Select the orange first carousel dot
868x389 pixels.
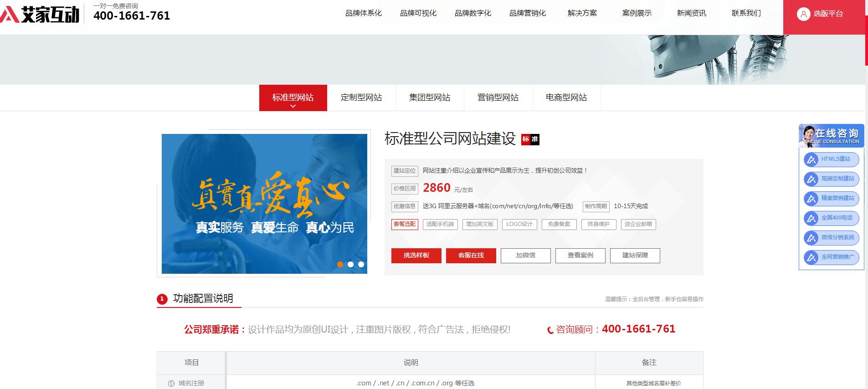coord(340,264)
